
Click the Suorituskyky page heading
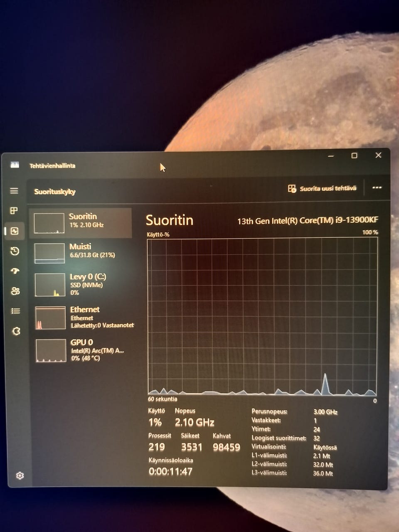[55, 192]
